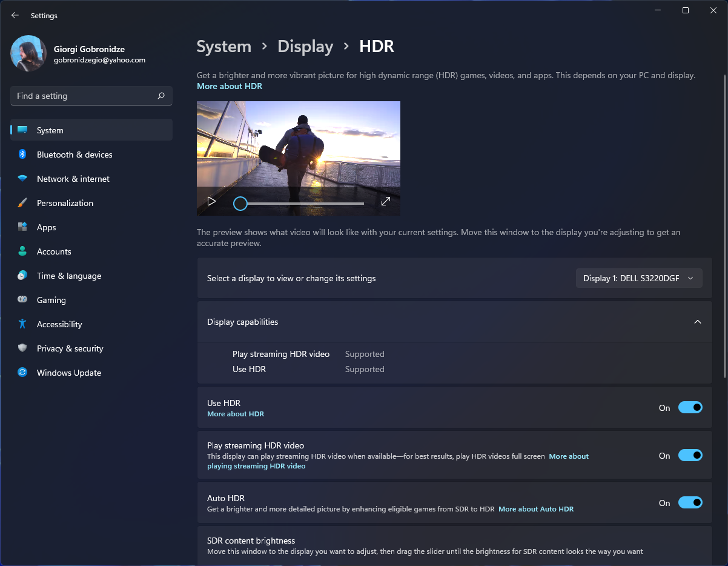Click the back arrow in the title bar
Screen dimensions: 728x566
(x=15, y=16)
